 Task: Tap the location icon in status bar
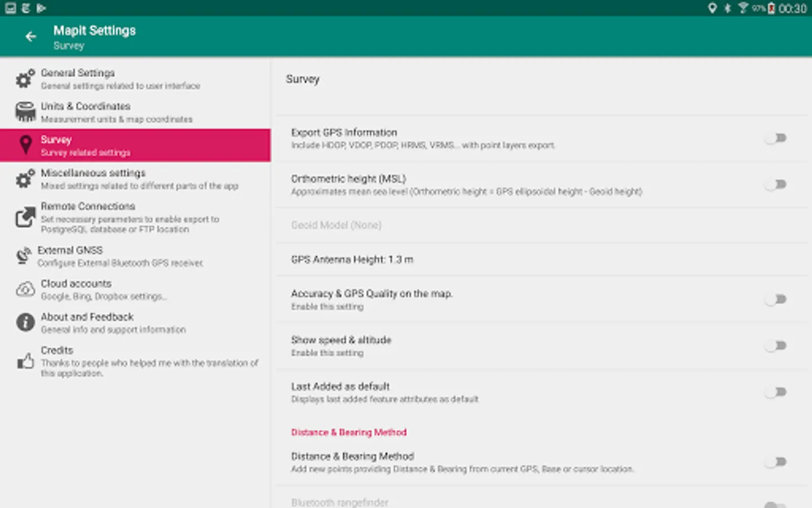tap(712, 8)
